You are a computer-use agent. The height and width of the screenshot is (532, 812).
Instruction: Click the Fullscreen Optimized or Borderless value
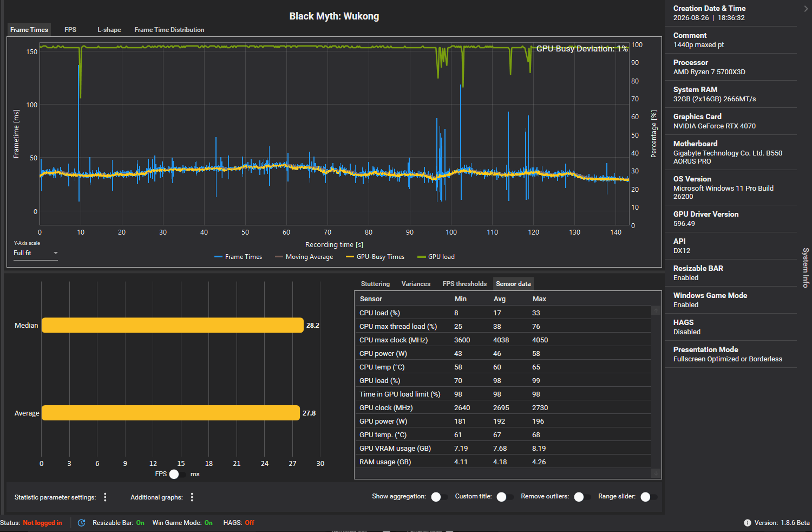[x=728, y=359]
